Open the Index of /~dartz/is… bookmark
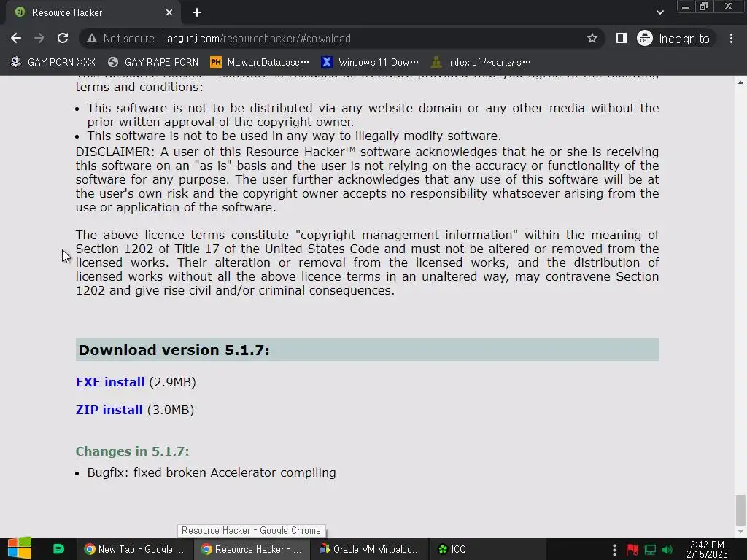747x560 pixels. (481, 62)
